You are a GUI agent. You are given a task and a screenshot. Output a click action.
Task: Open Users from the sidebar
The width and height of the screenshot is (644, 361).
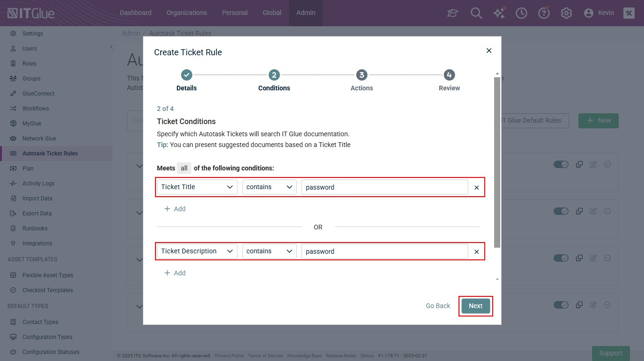click(30, 49)
